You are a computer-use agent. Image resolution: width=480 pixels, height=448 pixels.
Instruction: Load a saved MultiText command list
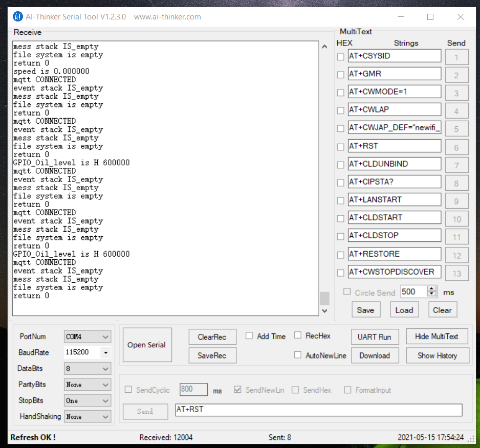(x=404, y=309)
